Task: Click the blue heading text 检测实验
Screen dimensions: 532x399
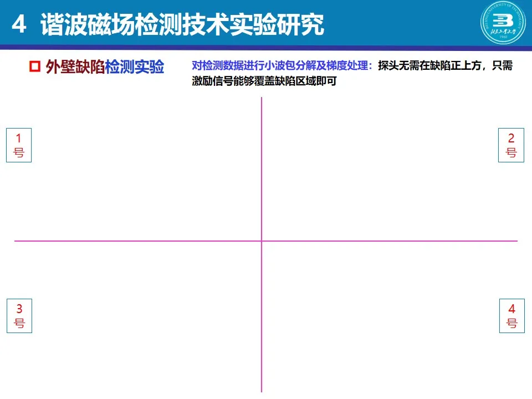Action: pyautogui.click(x=135, y=68)
